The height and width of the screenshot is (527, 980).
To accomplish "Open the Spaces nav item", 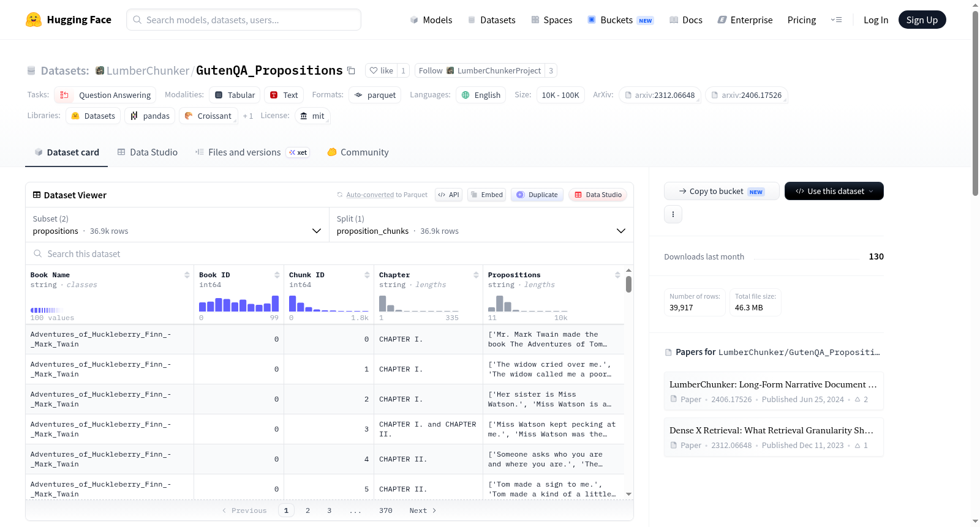I will click(x=552, y=20).
